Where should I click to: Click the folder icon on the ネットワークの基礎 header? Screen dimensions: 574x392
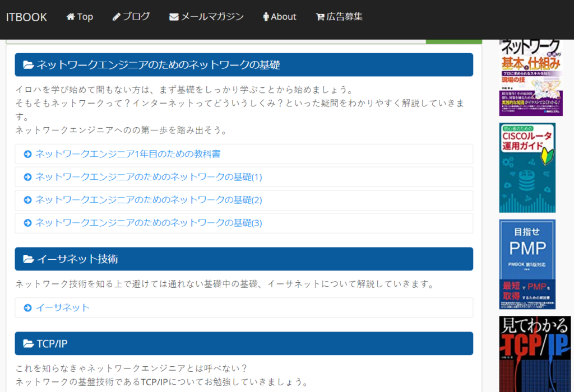(27, 65)
